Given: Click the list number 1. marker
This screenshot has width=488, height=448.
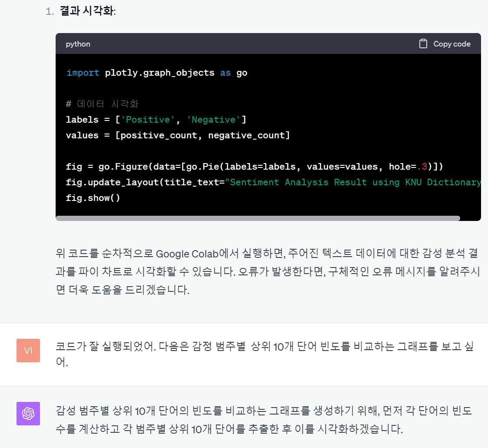Looking at the screenshot, I should pyautogui.click(x=50, y=12).
